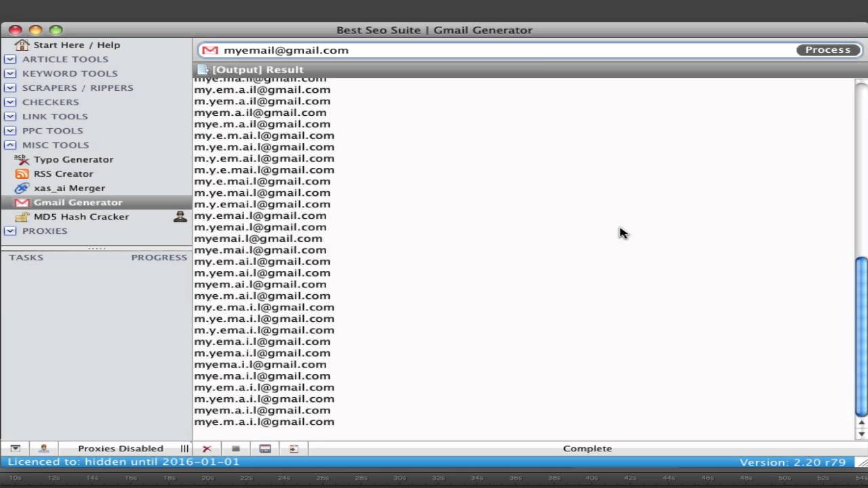Viewport: 868px width, 488px height.
Task: Select the result myem.ai.l@gmail.com
Action: [x=260, y=285]
